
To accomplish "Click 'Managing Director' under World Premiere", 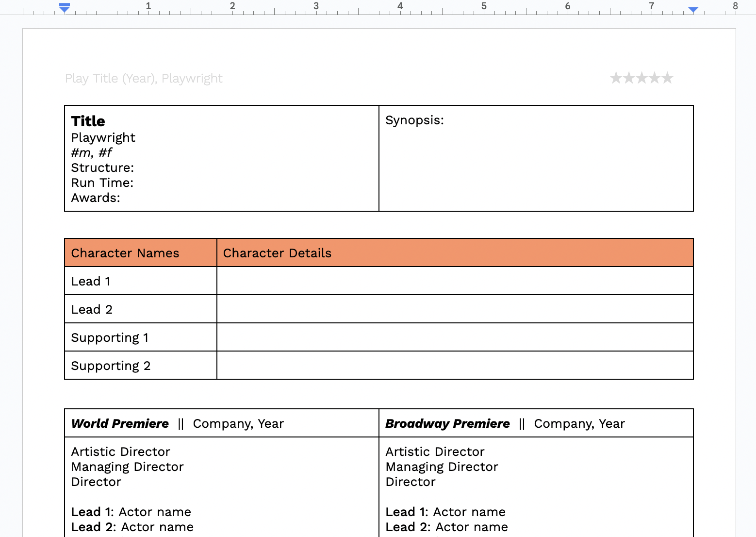I will coord(127,467).
